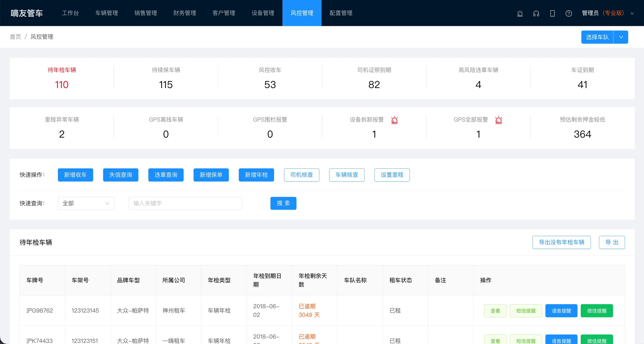Open the 全部 quick query dropdown
Image resolution: width=644 pixels, height=344 pixels.
pos(86,203)
